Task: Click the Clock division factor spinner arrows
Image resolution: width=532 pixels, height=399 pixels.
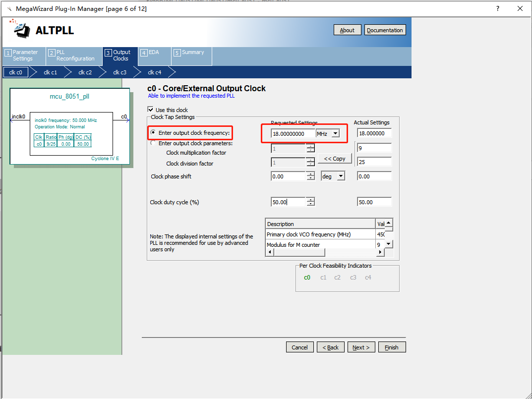Action: coord(310,163)
